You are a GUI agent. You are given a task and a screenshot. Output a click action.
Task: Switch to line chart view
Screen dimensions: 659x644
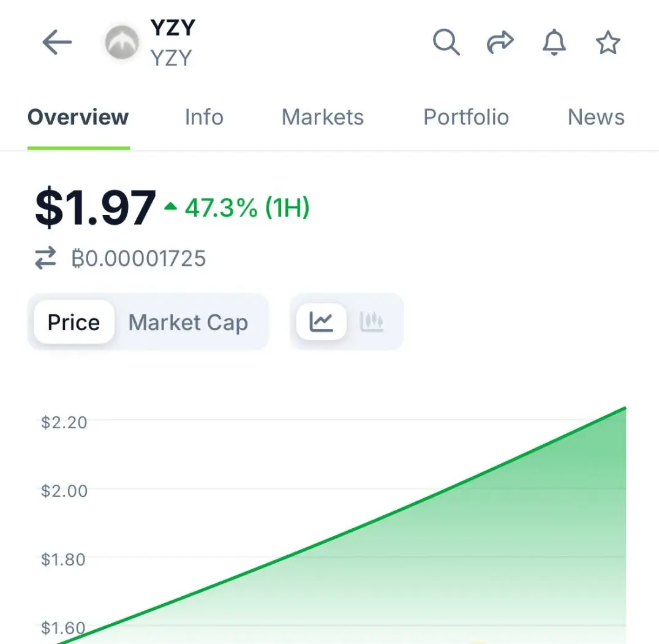(322, 322)
